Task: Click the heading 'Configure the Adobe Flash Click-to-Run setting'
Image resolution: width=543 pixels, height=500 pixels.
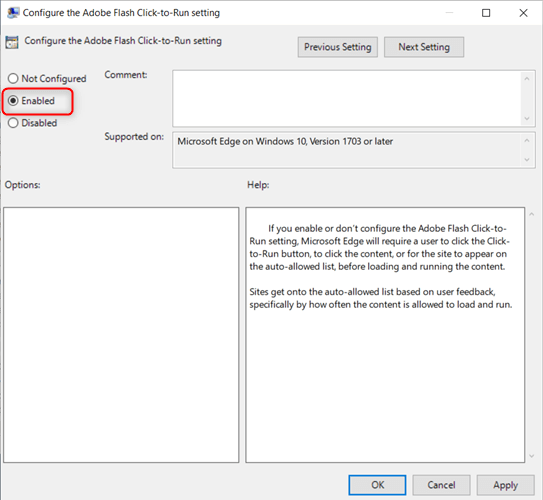Action: [x=123, y=41]
